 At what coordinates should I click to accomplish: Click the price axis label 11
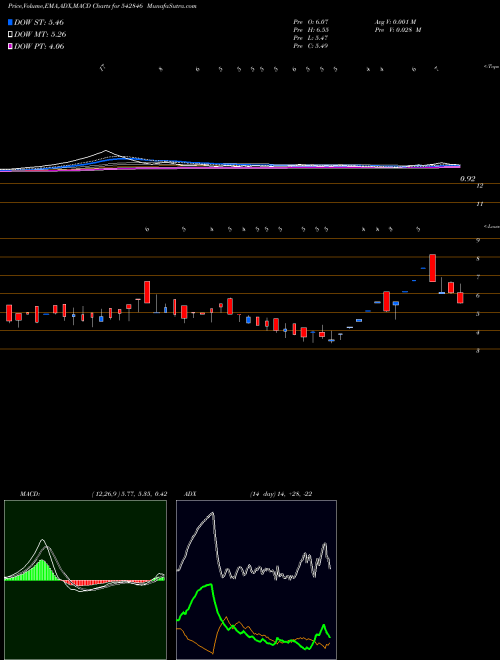pos(479,204)
